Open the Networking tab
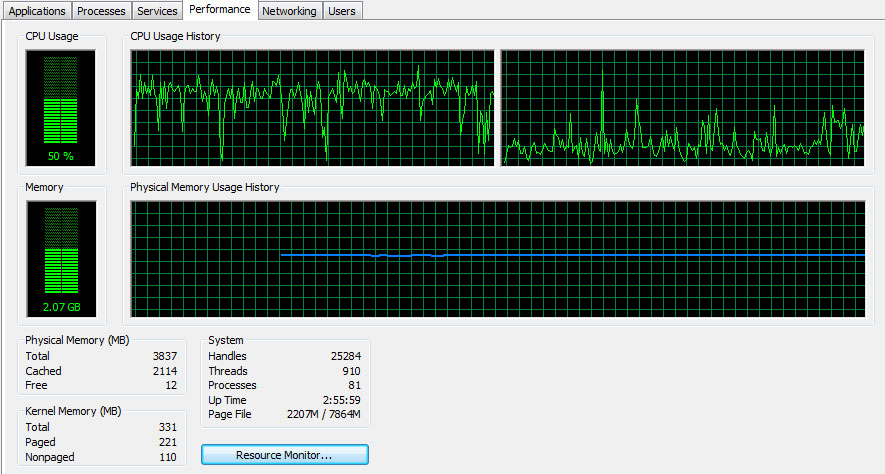885x474 pixels. click(289, 11)
